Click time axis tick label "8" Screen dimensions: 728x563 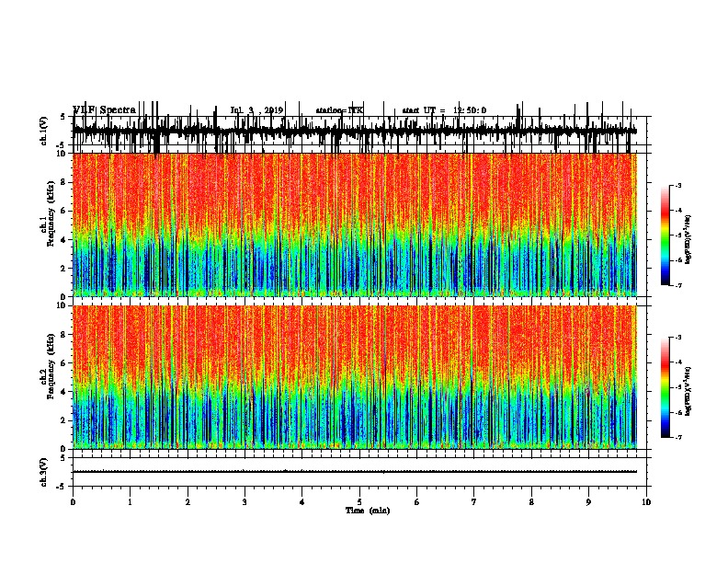pos(531,502)
